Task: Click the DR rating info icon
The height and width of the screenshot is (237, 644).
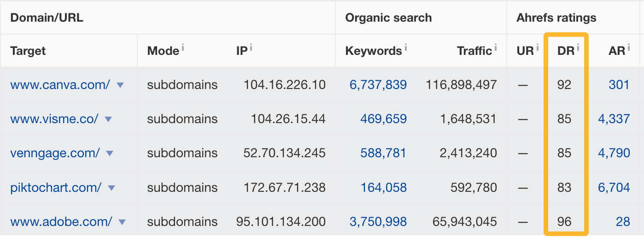Action: (x=578, y=47)
